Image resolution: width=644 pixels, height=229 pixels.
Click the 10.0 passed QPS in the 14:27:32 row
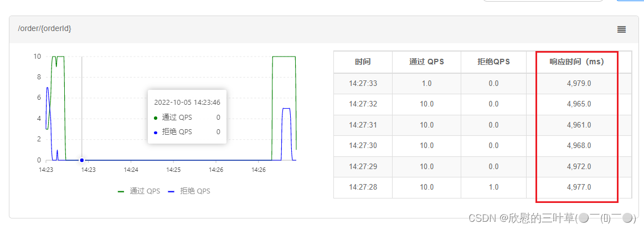click(426, 104)
